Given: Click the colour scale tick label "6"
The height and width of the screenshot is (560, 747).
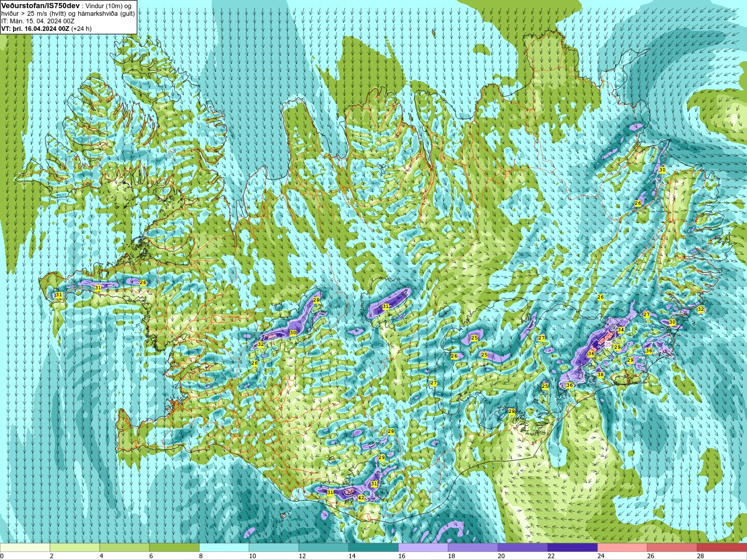Looking at the screenshot, I should click(x=151, y=556).
